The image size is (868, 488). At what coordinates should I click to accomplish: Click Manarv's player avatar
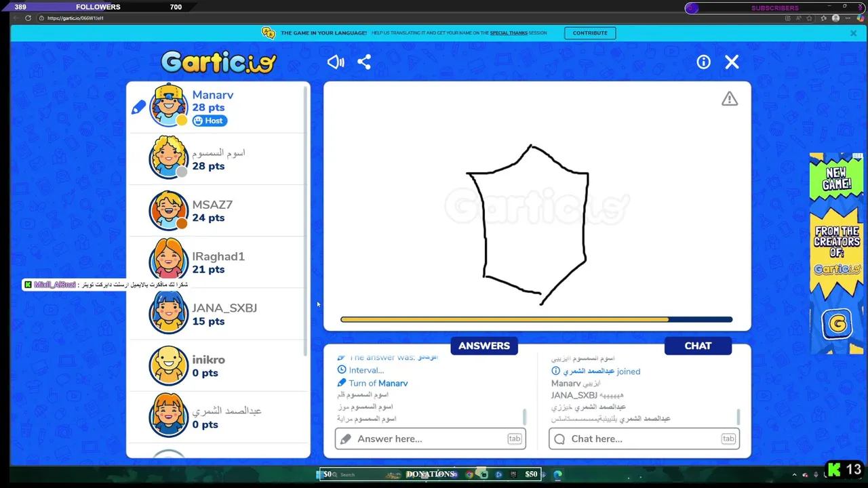[168, 105]
